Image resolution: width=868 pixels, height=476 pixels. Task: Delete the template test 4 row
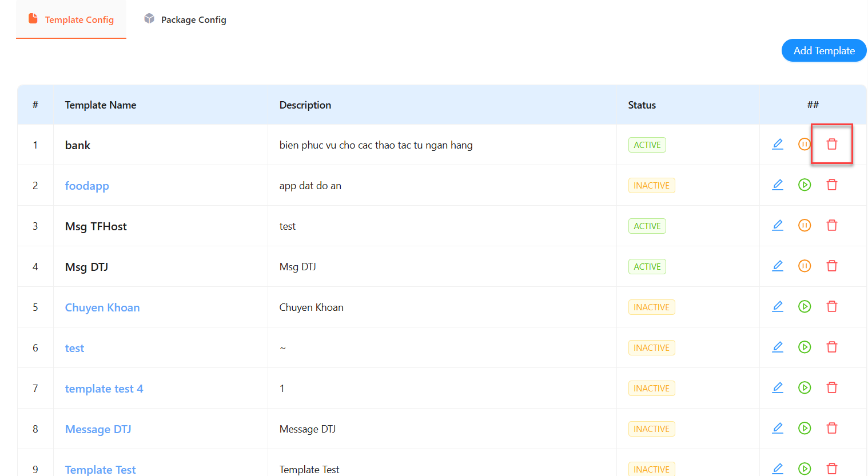coord(832,387)
